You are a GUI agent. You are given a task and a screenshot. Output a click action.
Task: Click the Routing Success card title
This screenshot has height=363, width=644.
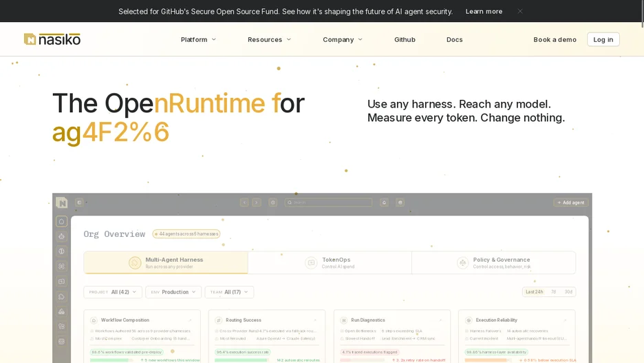click(x=243, y=320)
